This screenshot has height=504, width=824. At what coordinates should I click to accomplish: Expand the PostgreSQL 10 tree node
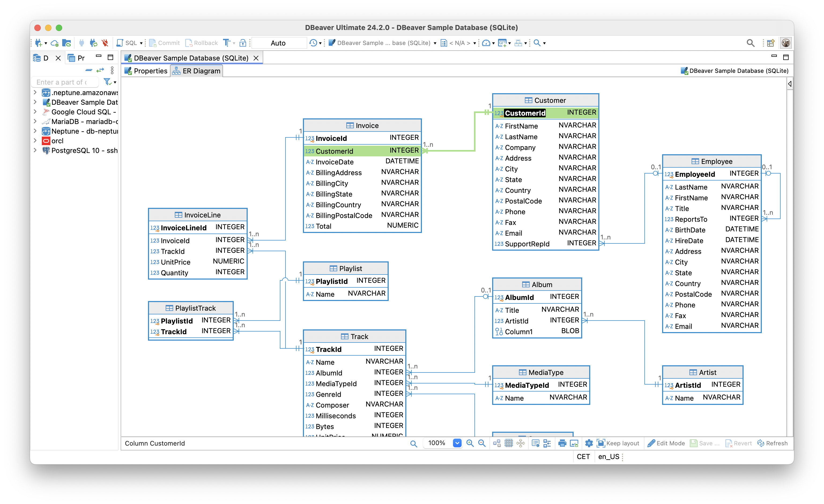coord(35,150)
